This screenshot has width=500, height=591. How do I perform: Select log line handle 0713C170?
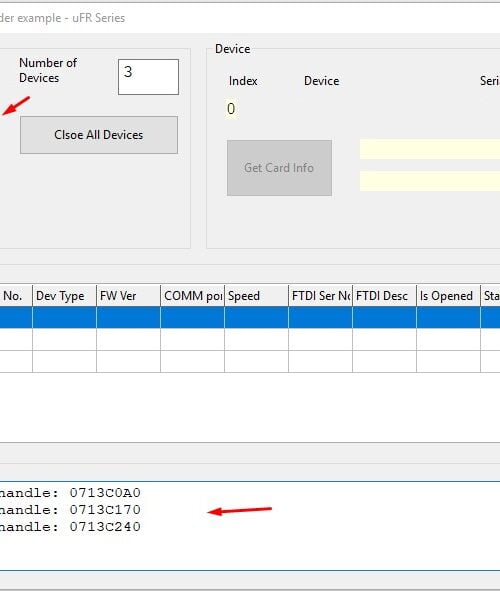pyautogui.click(x=70, y=510)
